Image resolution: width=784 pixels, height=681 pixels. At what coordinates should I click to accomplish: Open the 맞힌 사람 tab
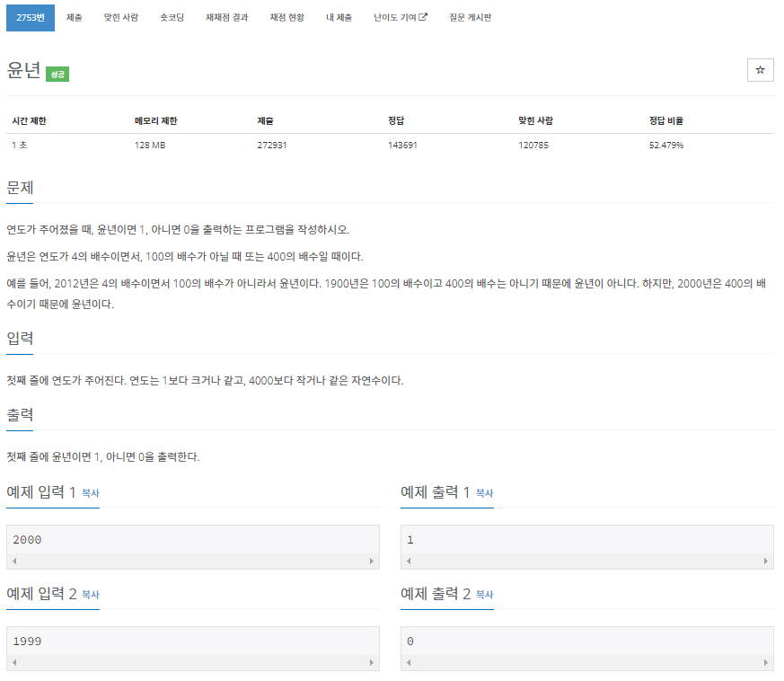[x=121, y=17]
